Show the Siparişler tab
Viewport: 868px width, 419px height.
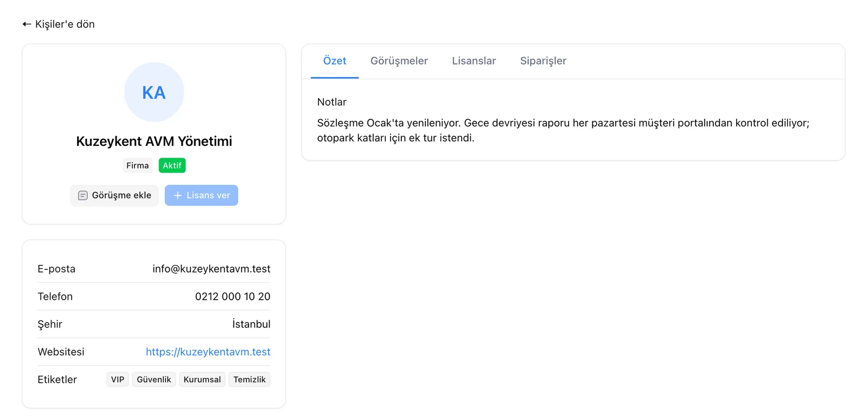[x=543, y=61]
